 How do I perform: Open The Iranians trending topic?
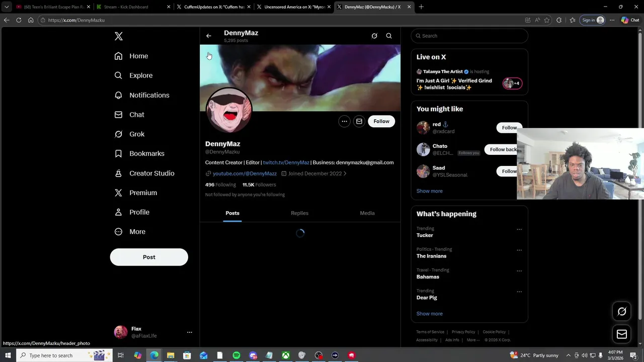(x=431, y=256)
